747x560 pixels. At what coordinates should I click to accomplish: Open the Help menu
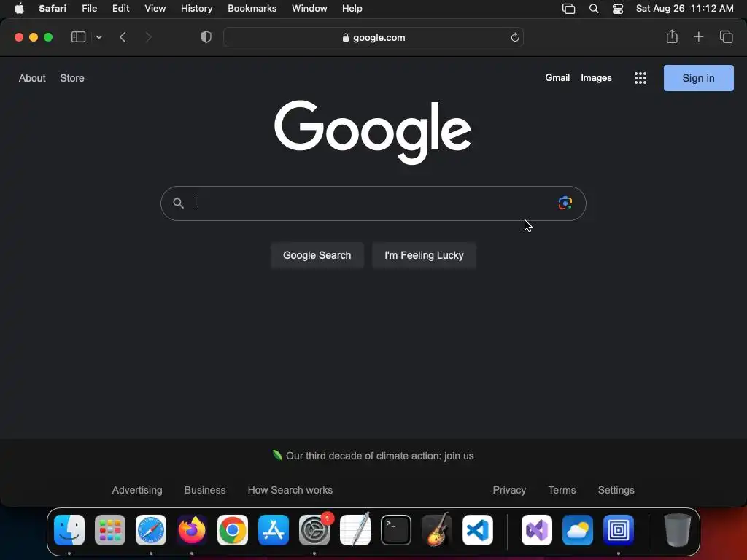(x=352, y=9)
